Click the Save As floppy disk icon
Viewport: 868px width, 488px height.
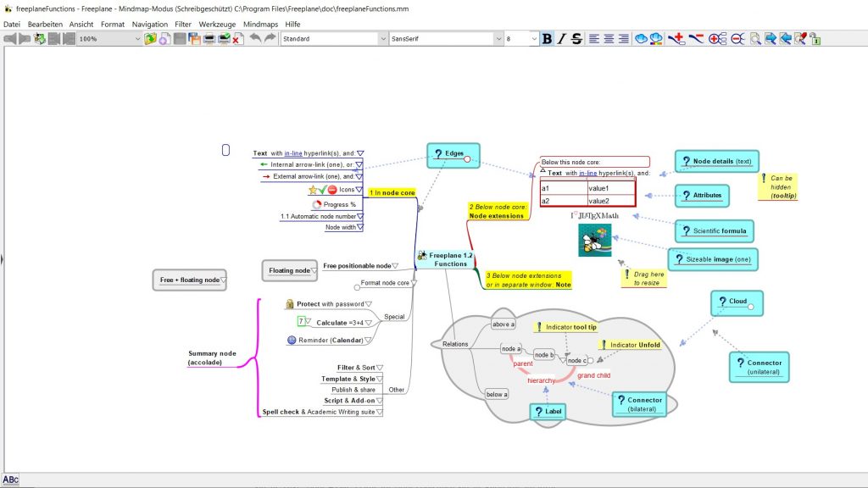click(x=194, y=39)
